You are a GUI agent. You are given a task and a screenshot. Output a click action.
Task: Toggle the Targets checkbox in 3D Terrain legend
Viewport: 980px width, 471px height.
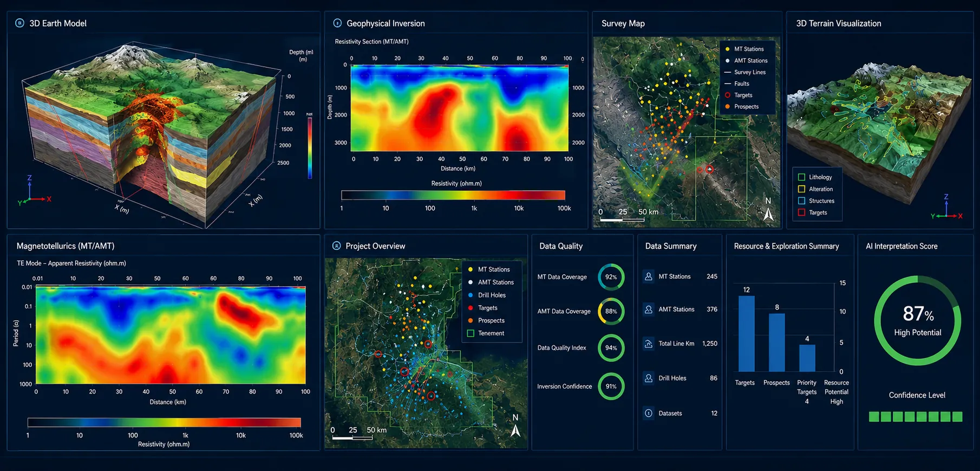tap(802, 212)
